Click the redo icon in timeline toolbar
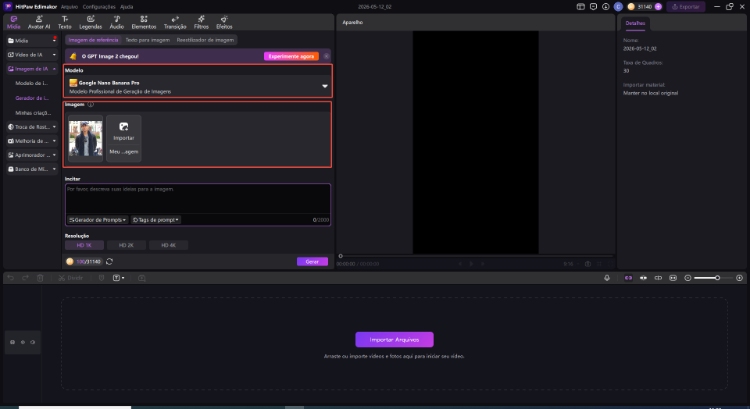Image resolution: width=750 pixels, height=409 pixels. (x=25, y=278)
